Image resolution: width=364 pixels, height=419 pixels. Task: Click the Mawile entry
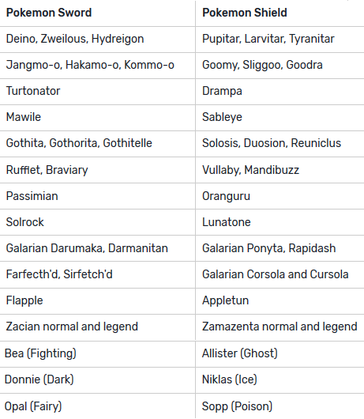23,117
